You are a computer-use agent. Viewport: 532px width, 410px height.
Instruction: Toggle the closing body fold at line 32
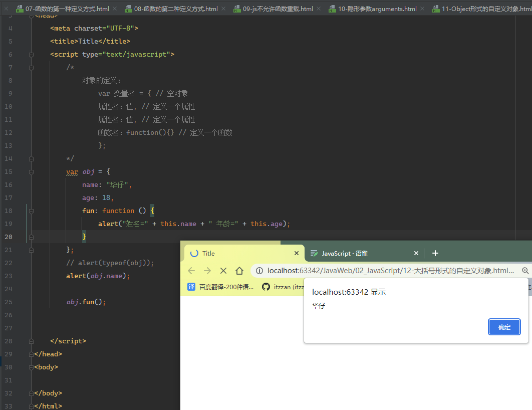point(31,393)
